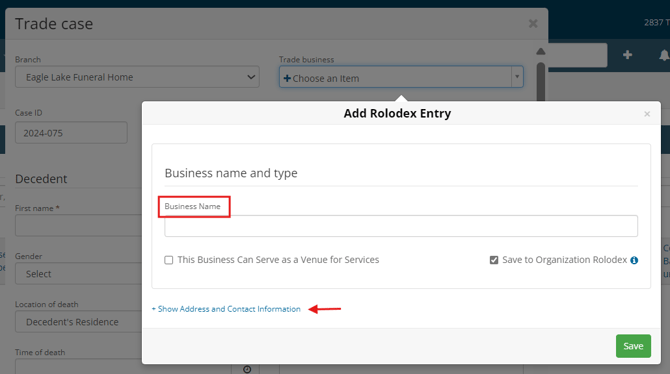670x374 pixels.
Task: Click the time of death clock icon
Action: pos(247,369)
